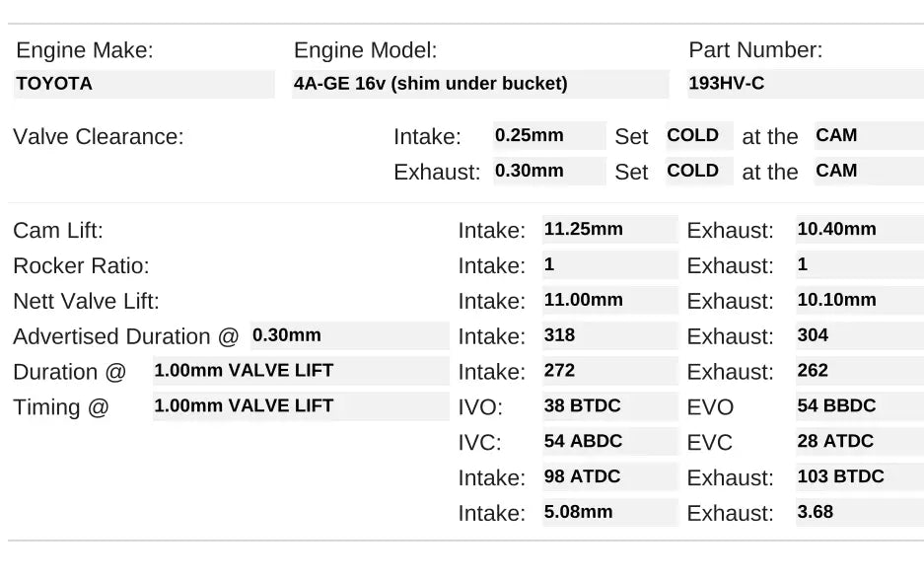Viewport: 924px width, 579px height.
Task: Select the EVO field showing 54 BBDC
Action: [x=859, y=406]
